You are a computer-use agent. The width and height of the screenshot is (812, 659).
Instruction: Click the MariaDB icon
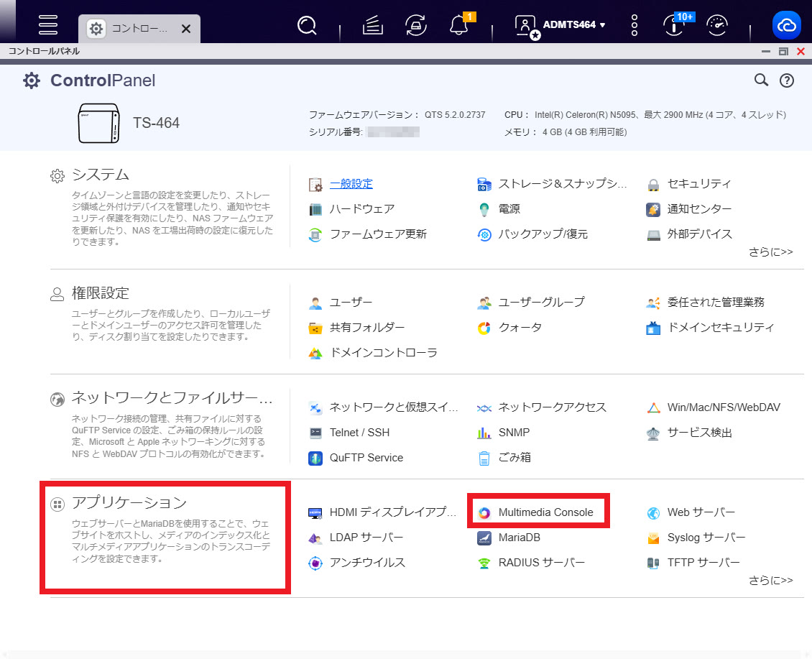pos(484,538)
